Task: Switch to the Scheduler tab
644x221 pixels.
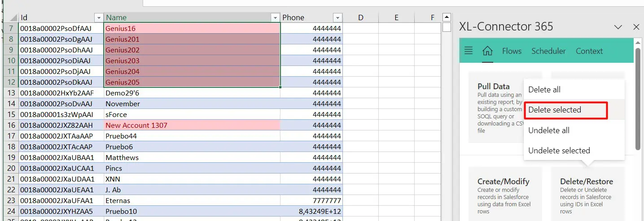Action: pos(548,51)
